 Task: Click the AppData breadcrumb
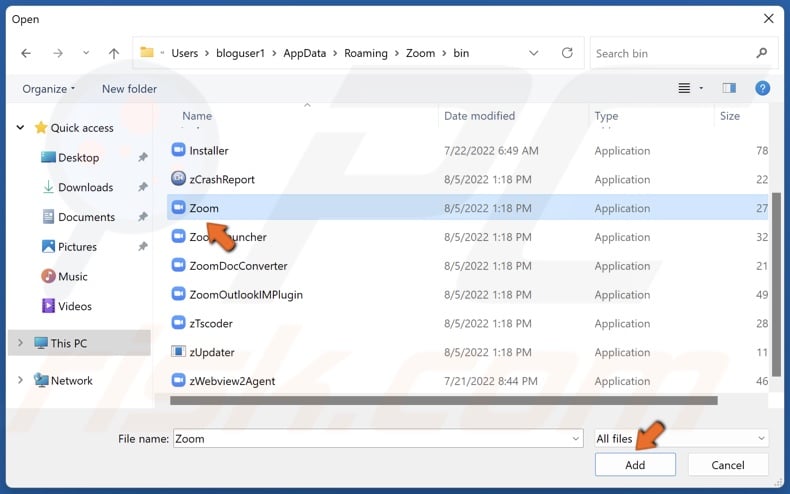(304, 53)
